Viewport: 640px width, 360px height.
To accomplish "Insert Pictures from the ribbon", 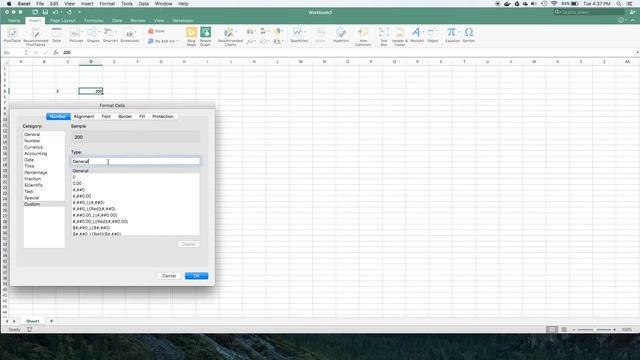I will tap(76, 36).
